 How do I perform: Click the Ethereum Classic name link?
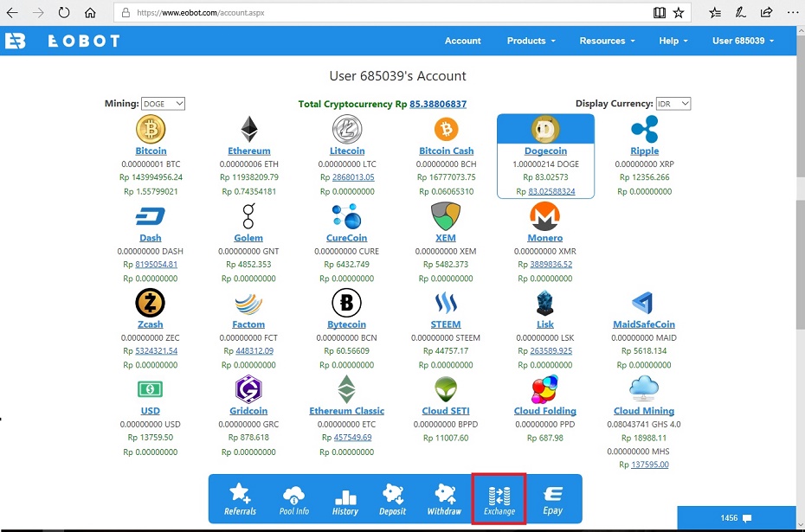pos(346,411)
